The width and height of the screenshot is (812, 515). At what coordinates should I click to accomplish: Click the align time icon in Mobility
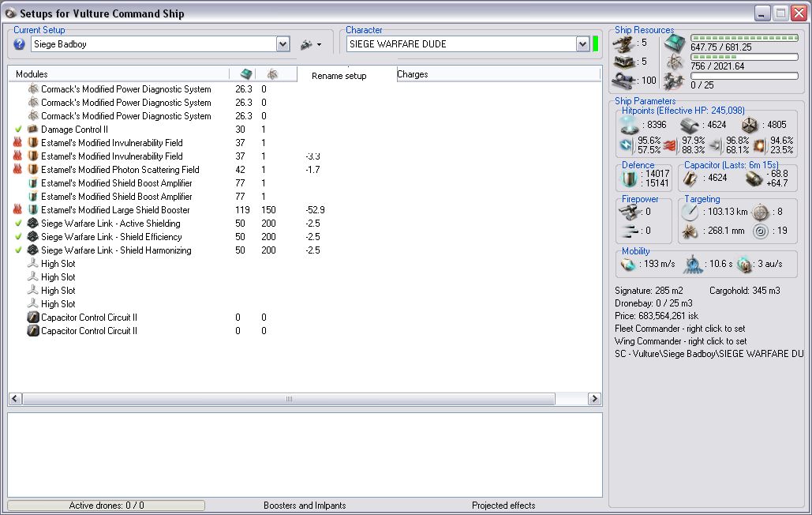692,265
